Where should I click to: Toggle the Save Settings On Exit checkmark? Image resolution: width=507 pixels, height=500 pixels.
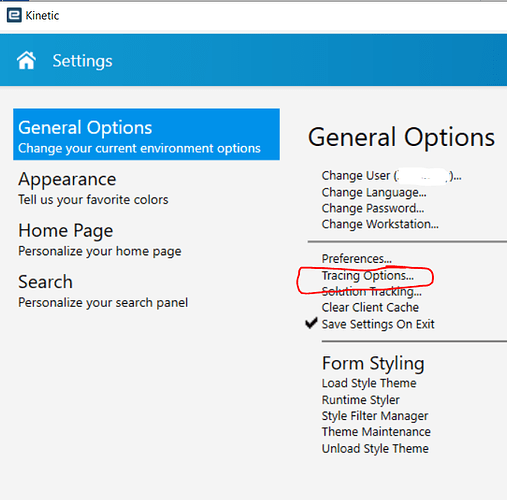coord(311,323)
